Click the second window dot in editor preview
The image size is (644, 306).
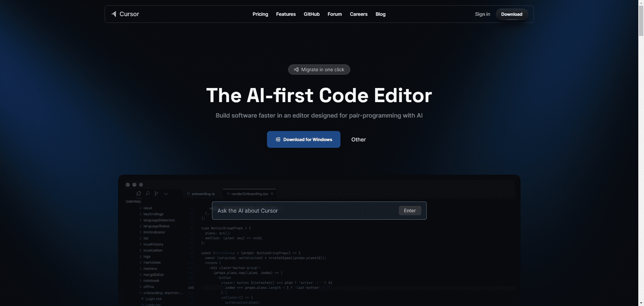click(135, 185)
